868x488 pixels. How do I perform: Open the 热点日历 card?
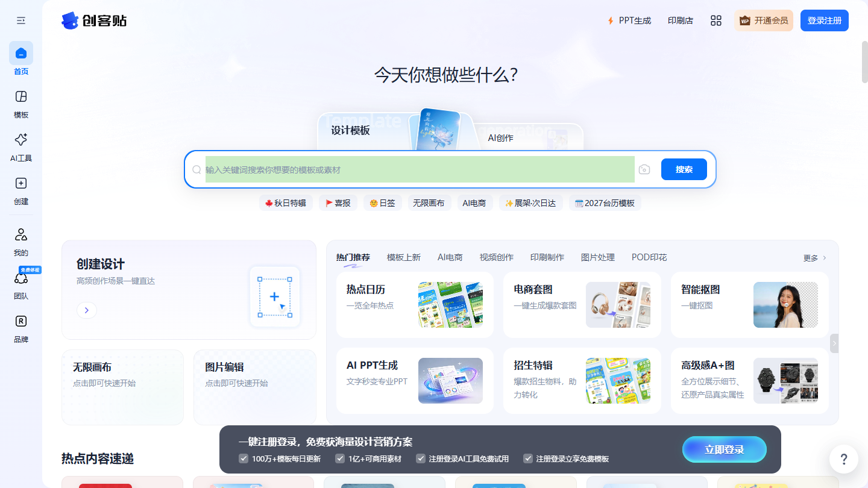[x=415, y=305]
